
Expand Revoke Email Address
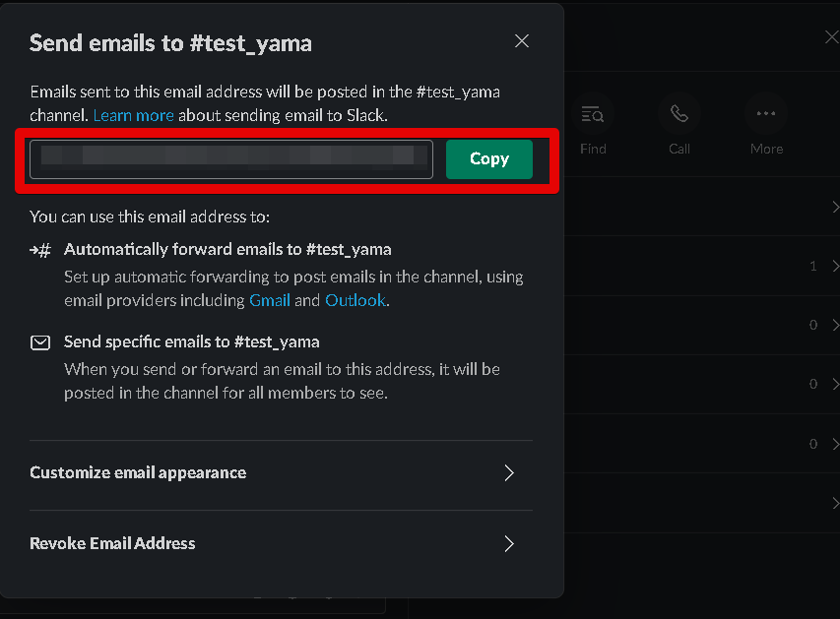112,543
